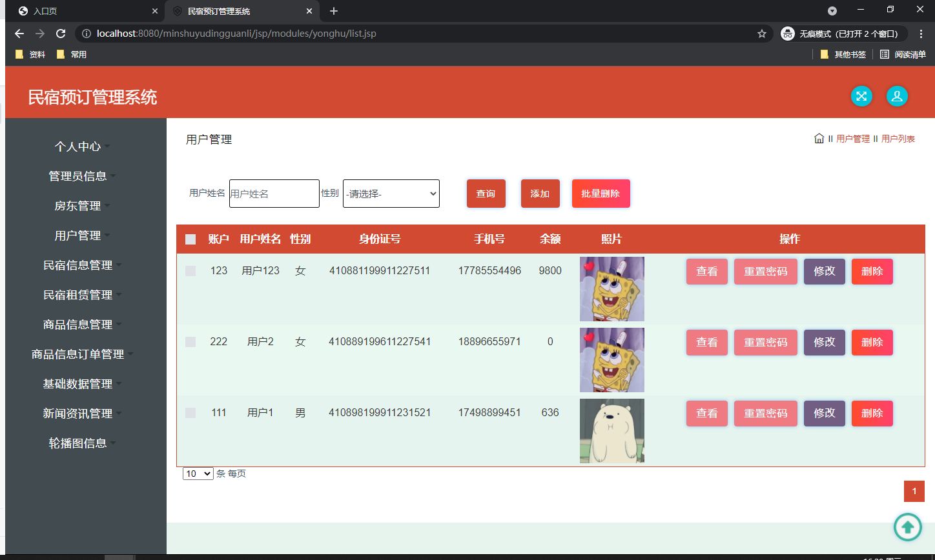Expand 新闻资讯管理 sidebar menu
Viewport: 935px width, 560px height.
point(82,414)
